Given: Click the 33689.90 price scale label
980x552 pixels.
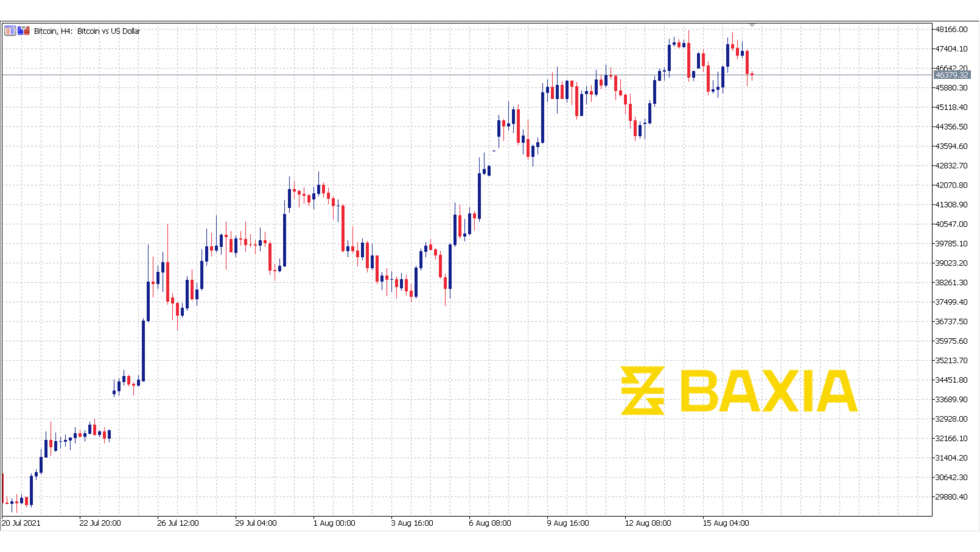Looking at the screenshot, I should pyautogui.click(x=951, y=399).
